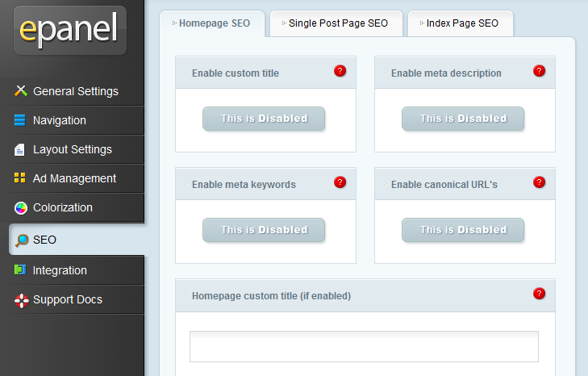Open help for Enable meta keywords
The height and width of the screenshot is (376, 588).
point(340,182)
